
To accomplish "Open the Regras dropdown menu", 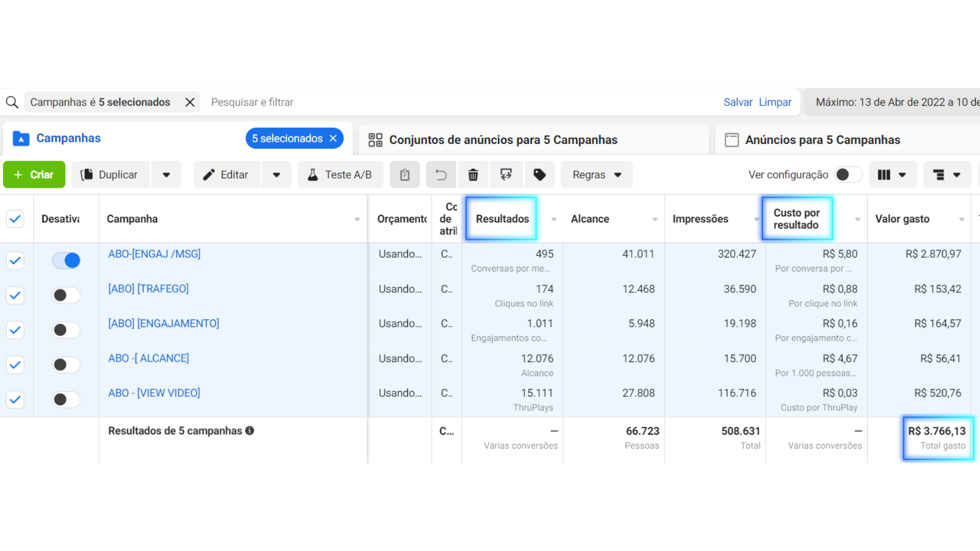I will pyautogui.click(x=596, y=175).
